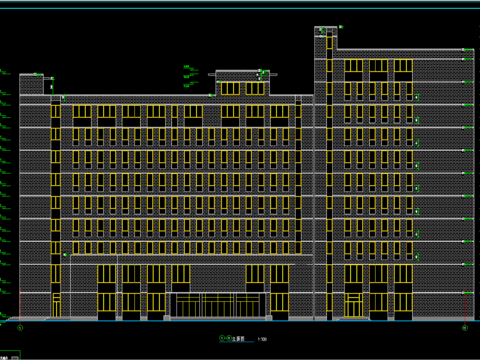This screenshot has width=480, height=360.
Task: Click the first green axis circle in the drawing title
Action: point(222,338)
